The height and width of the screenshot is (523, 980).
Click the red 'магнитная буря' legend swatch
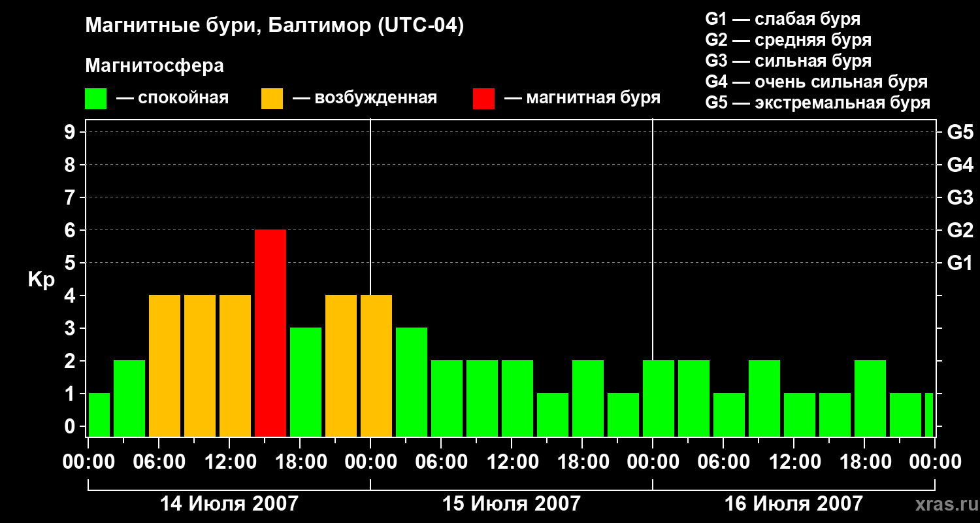click(x=483, y=99)
